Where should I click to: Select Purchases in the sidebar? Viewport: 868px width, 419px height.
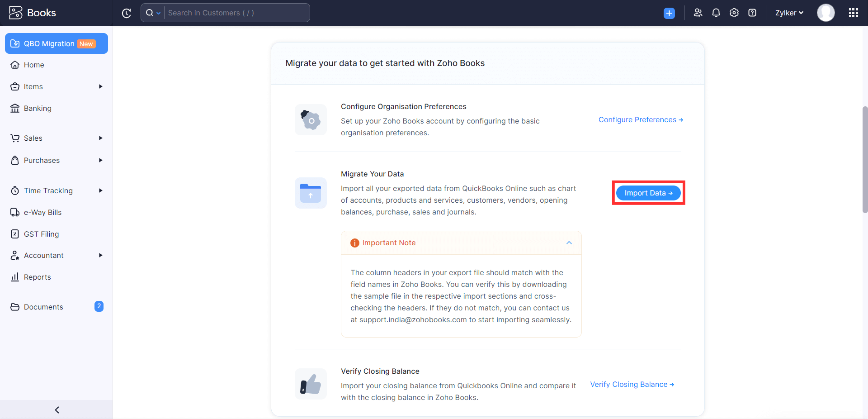pyautogui.click(x=42, y=160)
